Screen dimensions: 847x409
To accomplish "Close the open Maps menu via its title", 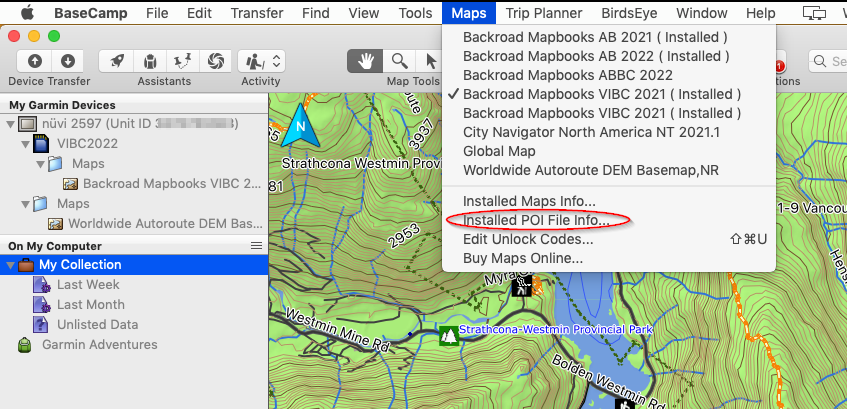I will [468, 13].
